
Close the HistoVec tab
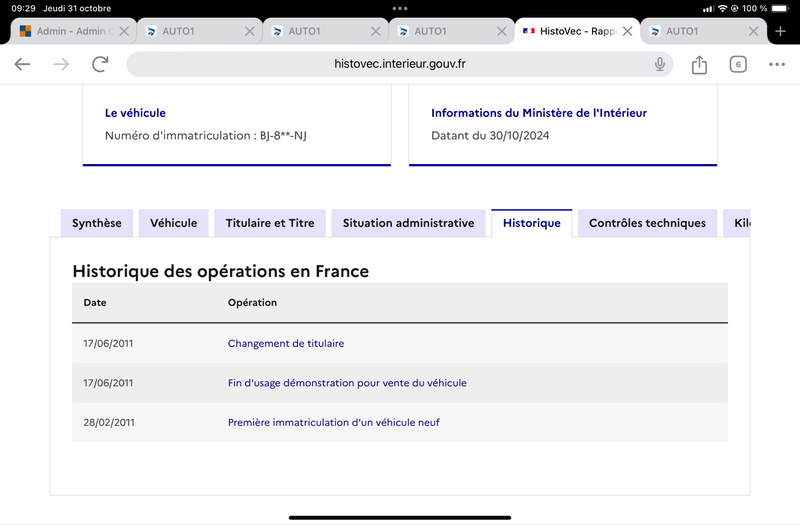click(628, 31)
